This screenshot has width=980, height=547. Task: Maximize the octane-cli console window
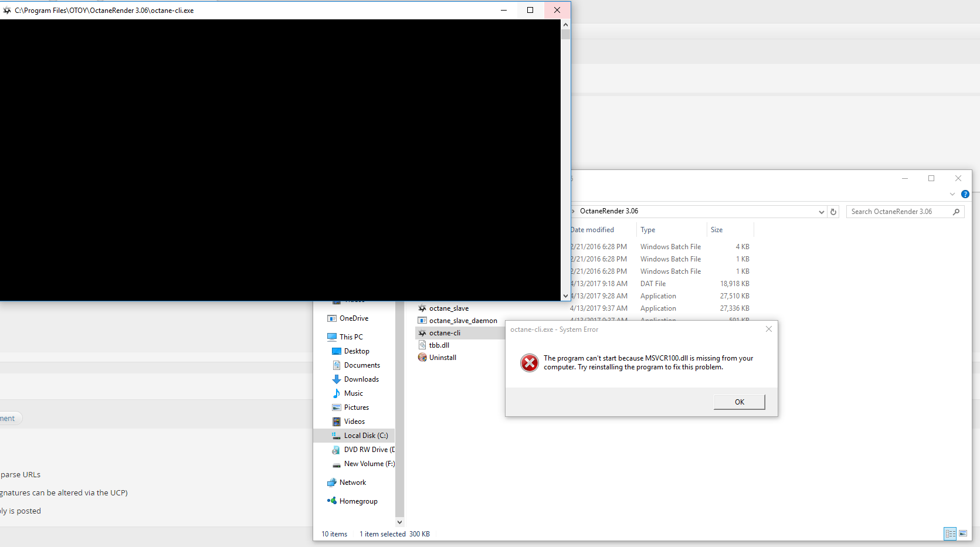pos(530,10)
